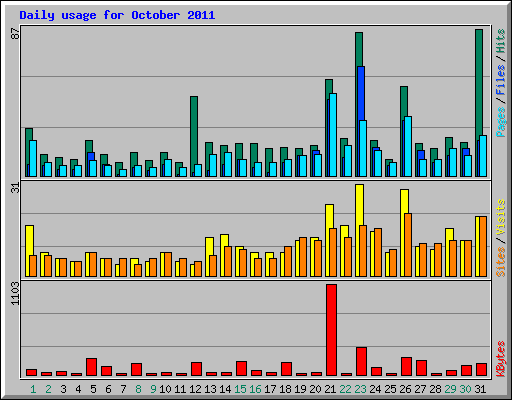512x400 pixels.
Task: Click the vertical Visits legend label
Action: pyautogui.click(x=501, y=217)
